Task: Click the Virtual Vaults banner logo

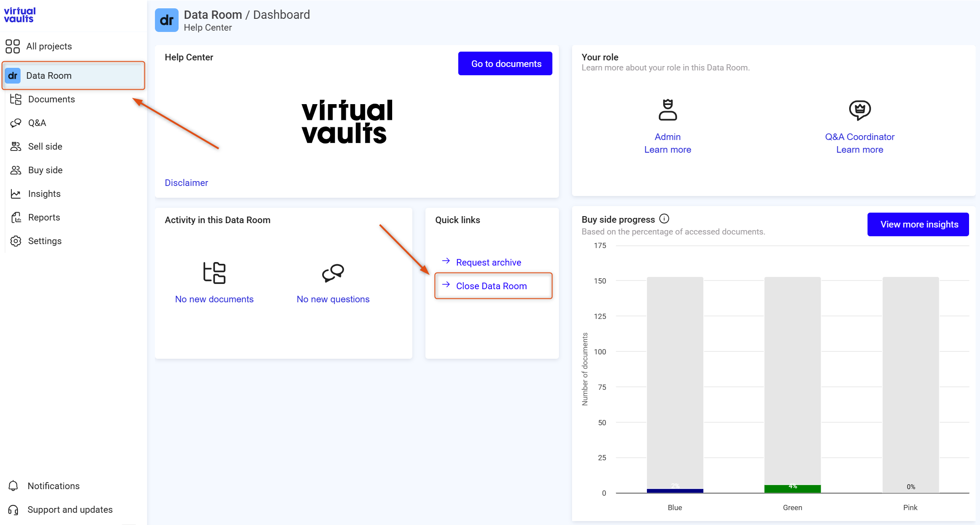Action: (x=347, y=122)
